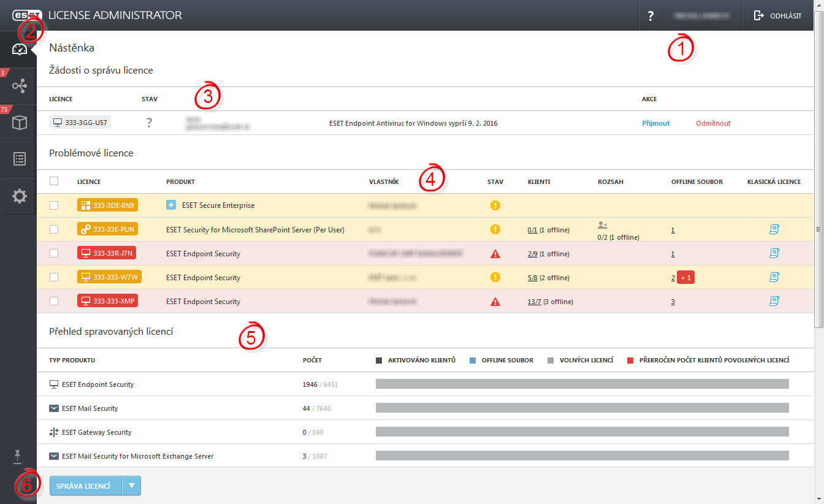This screenshot has width=824, height=504.
Task: Click license tag 333-3GG-U57
Action: tap(80, 123)
